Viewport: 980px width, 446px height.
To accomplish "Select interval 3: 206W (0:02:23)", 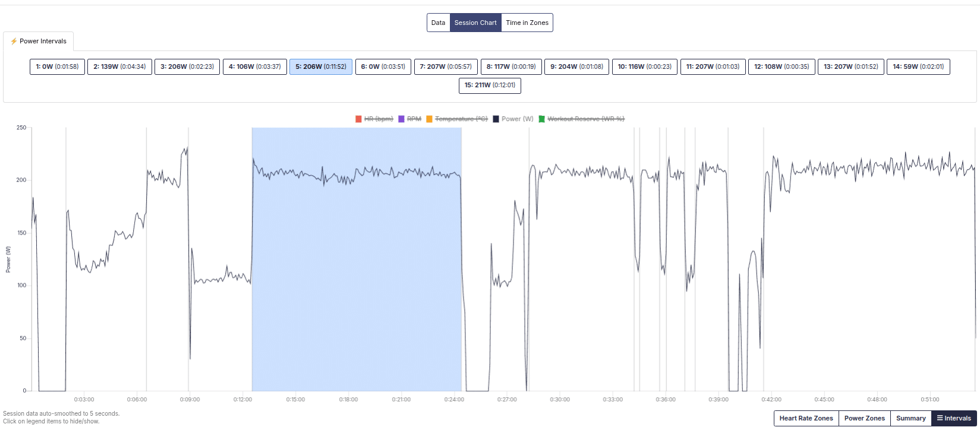I will [x=187, y=67].
